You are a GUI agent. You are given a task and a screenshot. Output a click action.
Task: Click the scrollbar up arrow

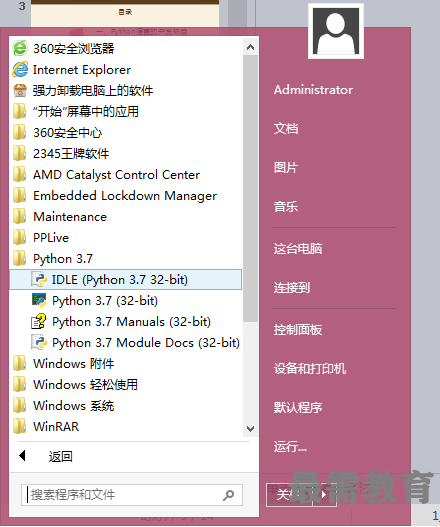(x=250, y=47)
